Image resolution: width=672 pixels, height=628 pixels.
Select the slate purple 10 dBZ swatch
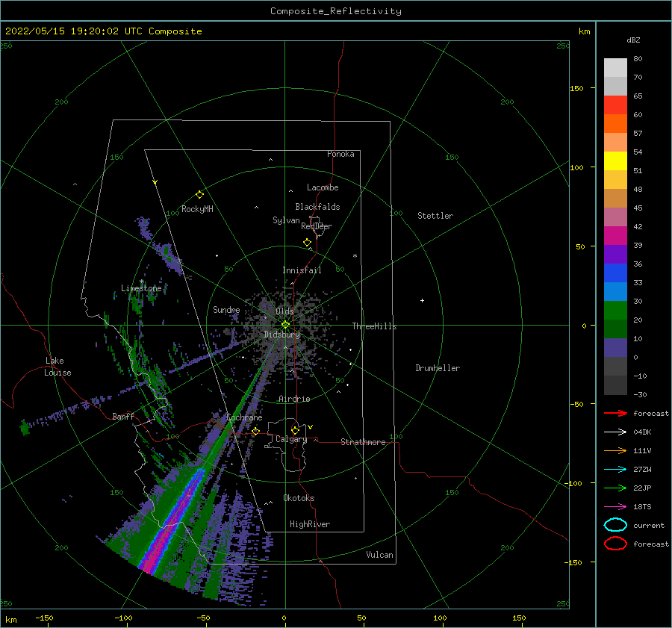point(615,347)
